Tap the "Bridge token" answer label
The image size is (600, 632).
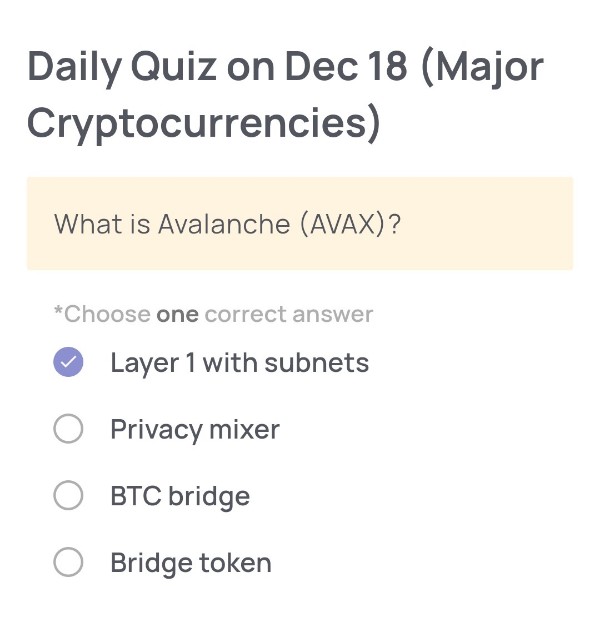coord(190,563)
